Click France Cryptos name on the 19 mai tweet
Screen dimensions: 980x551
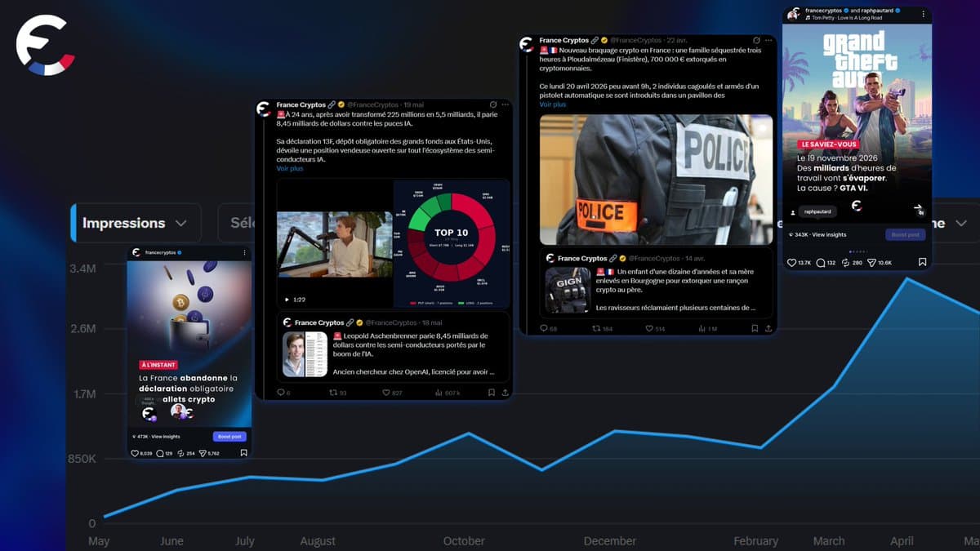pyautogui.click(x=301, y=105)
